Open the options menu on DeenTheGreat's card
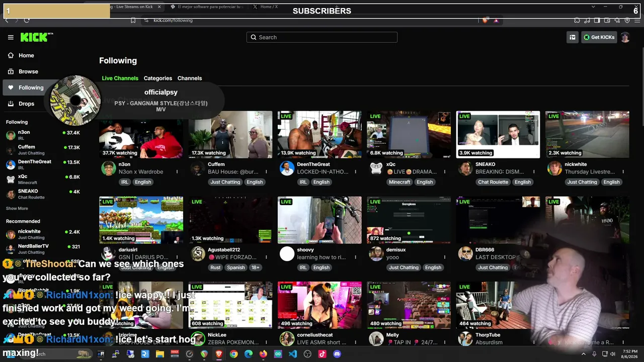Screen dimensions: 644x362 [356, 172]
